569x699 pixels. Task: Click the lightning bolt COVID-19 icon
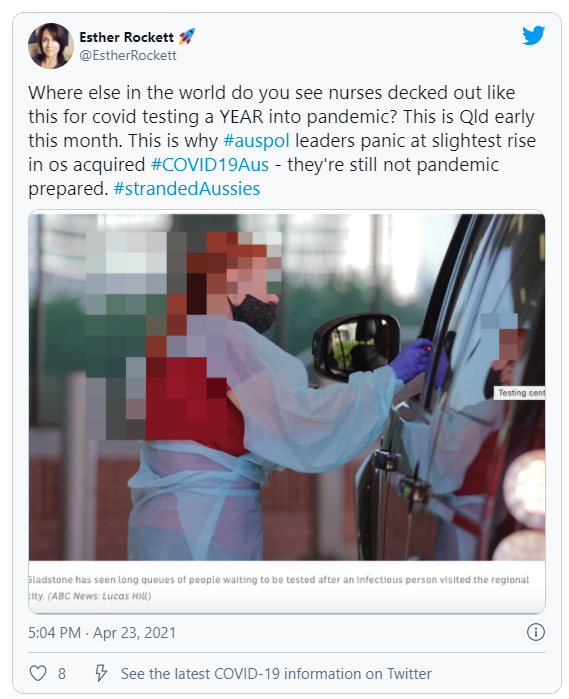click(x=101, y=673)
